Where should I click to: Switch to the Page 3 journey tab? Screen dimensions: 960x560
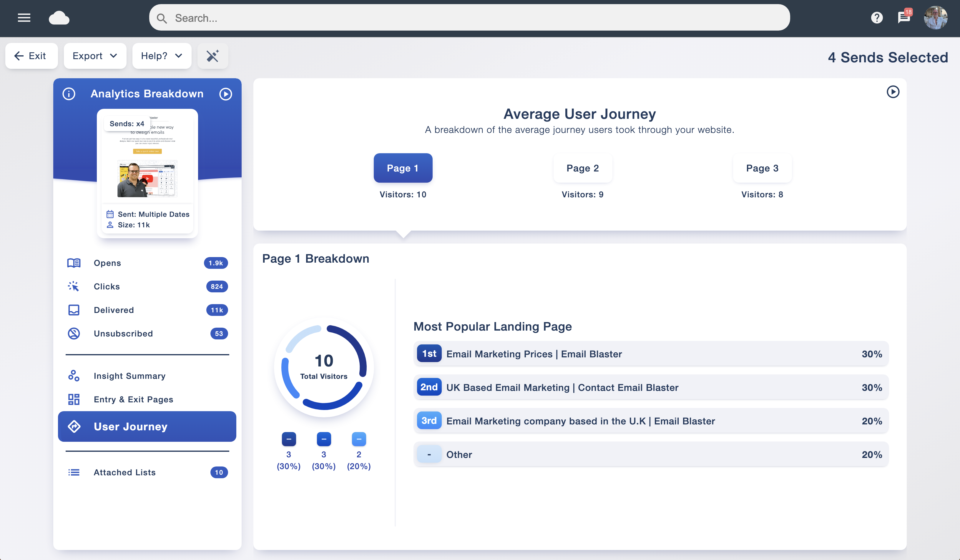coord(762,168)
